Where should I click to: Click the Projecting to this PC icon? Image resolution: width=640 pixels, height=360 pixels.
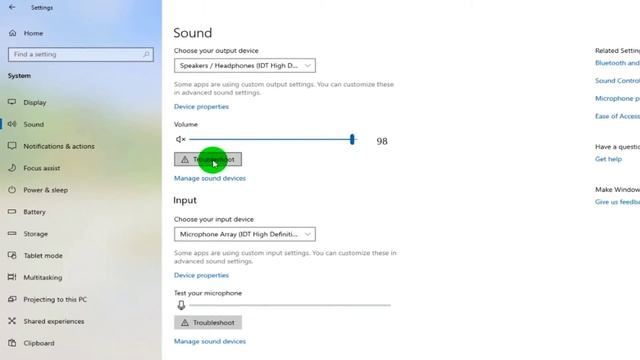pyautogui.click(x=12, y=299)
